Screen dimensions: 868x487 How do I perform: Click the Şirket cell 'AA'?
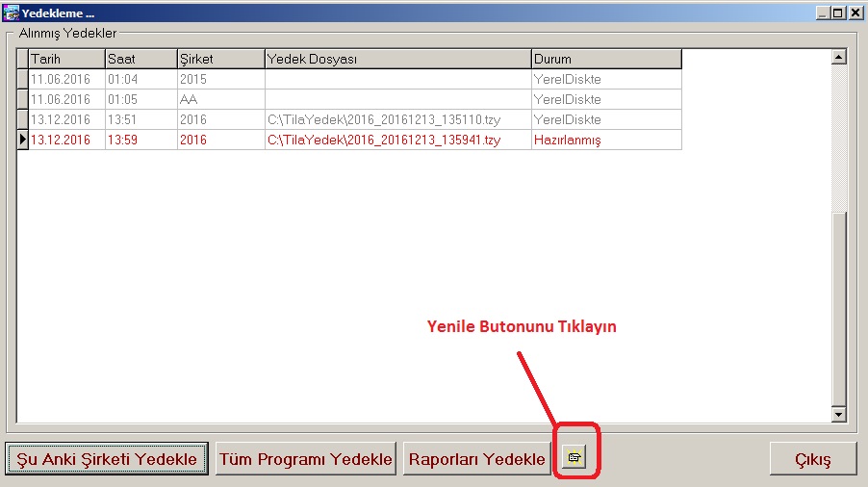tap(221, 100)
